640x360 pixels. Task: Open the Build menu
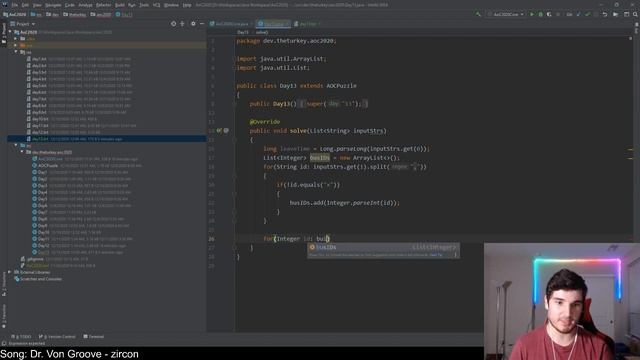tap(120, 5)
